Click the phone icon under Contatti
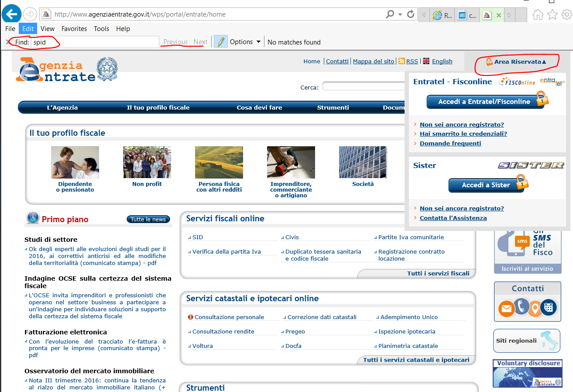 click(522, 306)
